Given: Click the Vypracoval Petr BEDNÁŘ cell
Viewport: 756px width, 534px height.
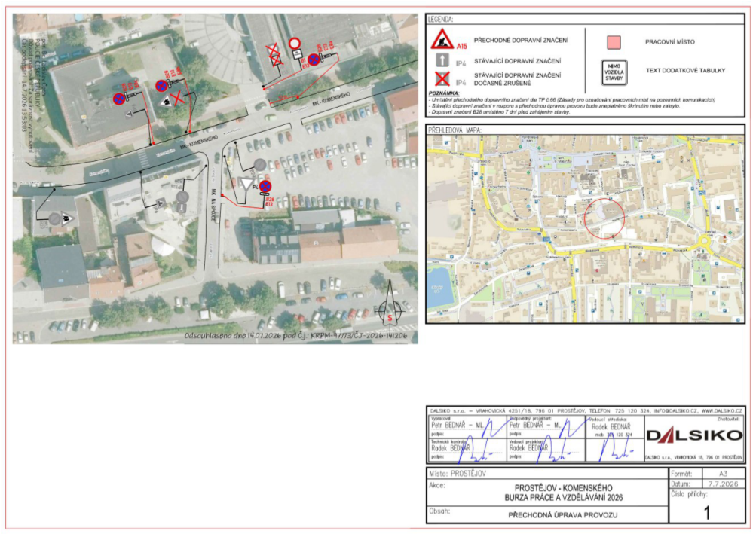Looking at the screenshot, I should [x=467, y=426].
